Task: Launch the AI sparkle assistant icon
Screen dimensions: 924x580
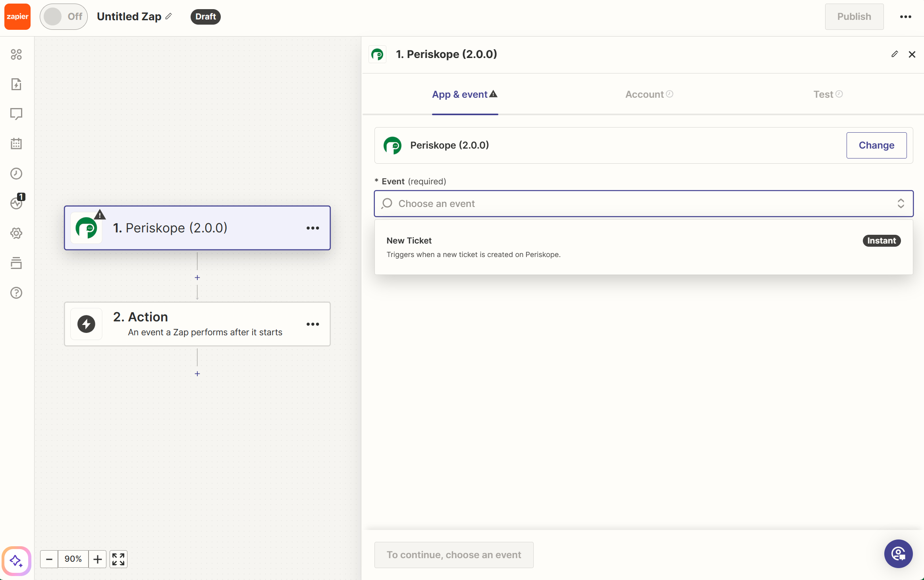Action: pyautogui.click(x=16, y=561)
